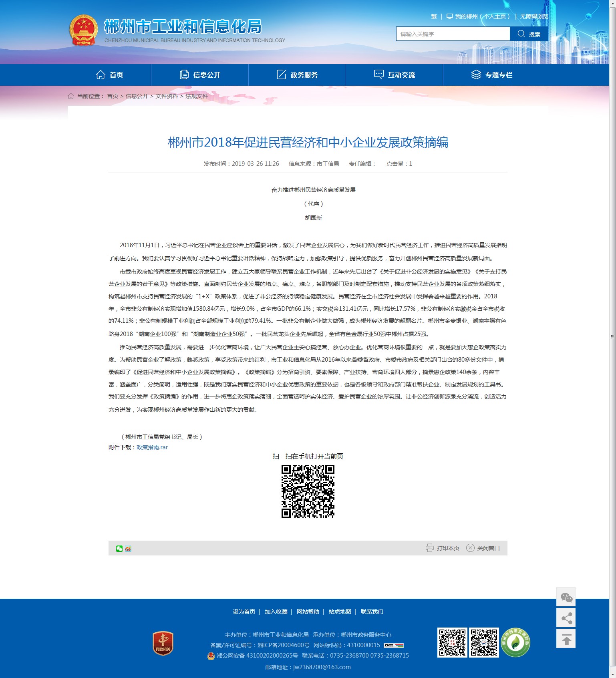Click the second footer QR code
This screenshot has width=616, height=678.
tap(484, 642)
